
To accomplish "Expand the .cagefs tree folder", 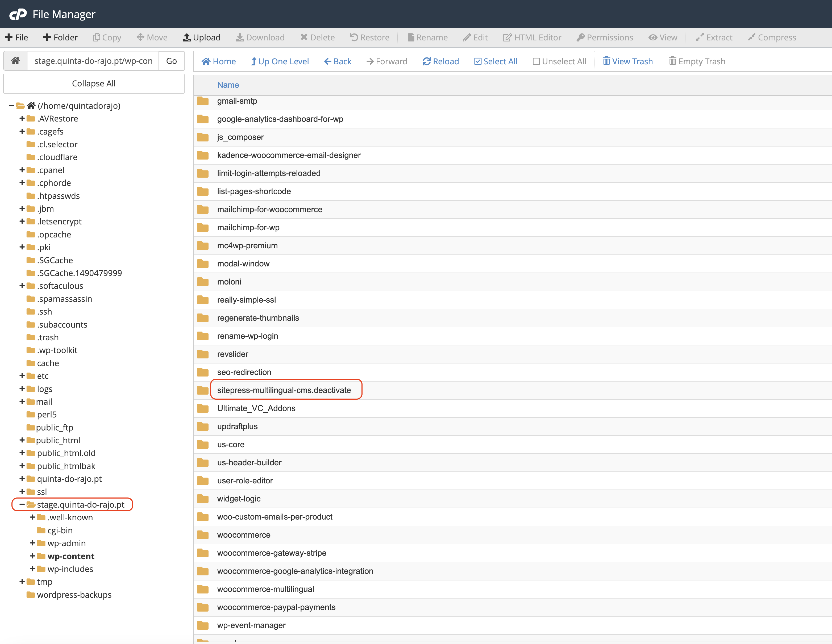I will pyautogui.click(x=22, y=131).
